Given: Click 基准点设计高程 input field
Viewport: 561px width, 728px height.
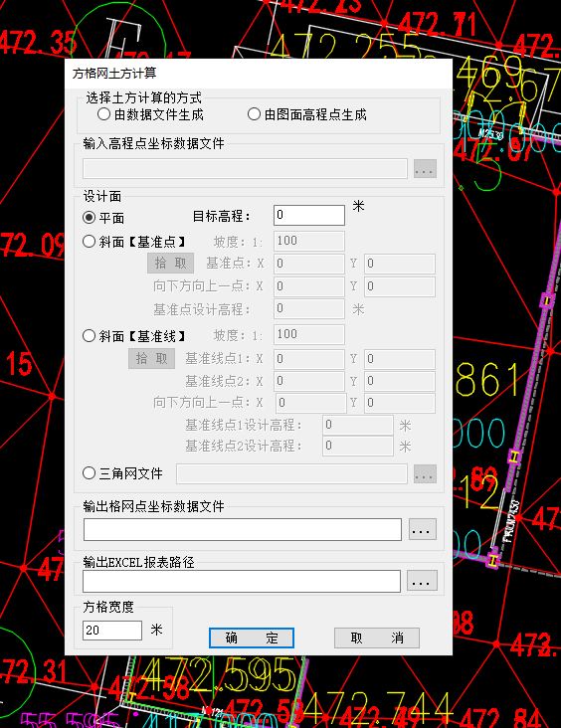Looking at the screenshot, I should coord(308,308).
